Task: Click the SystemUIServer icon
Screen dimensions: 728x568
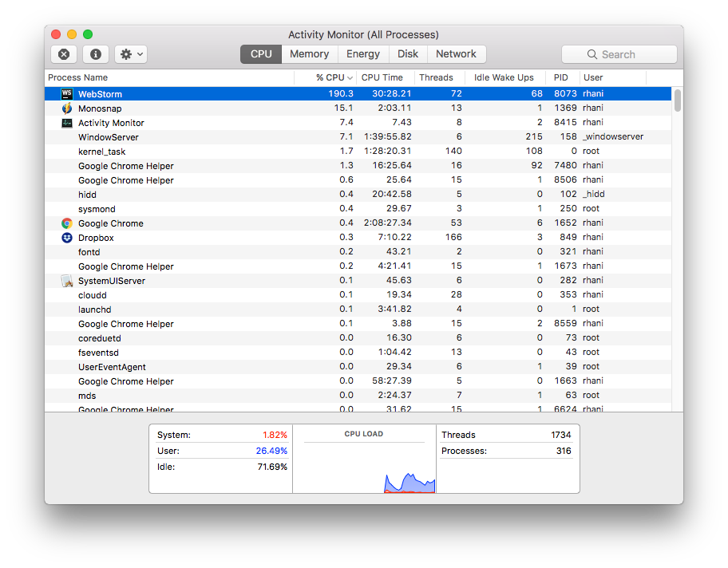Action: click(x=67, y=281)
